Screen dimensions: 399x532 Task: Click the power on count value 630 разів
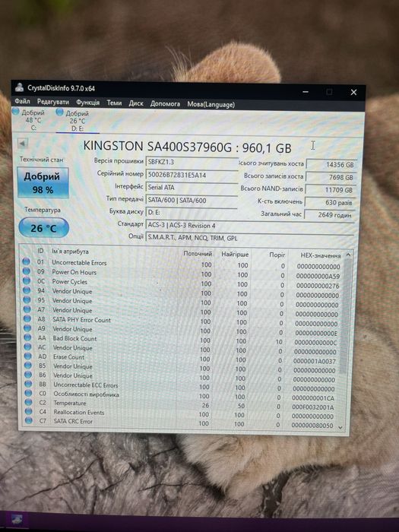coord(329,202)
